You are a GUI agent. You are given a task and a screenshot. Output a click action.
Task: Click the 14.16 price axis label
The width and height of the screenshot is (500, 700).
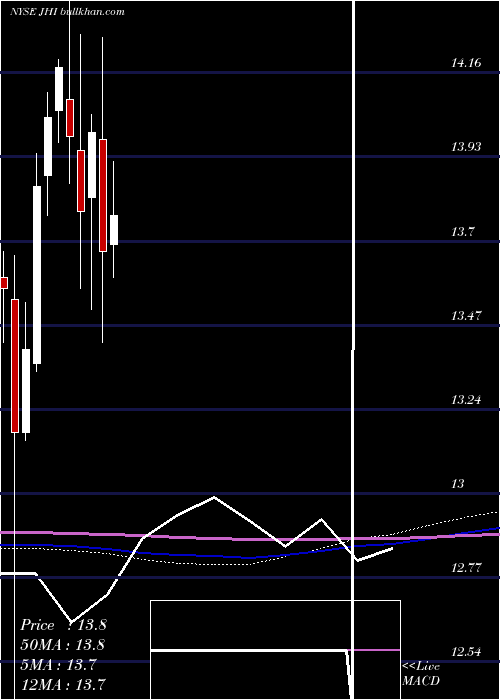(466, 62)
